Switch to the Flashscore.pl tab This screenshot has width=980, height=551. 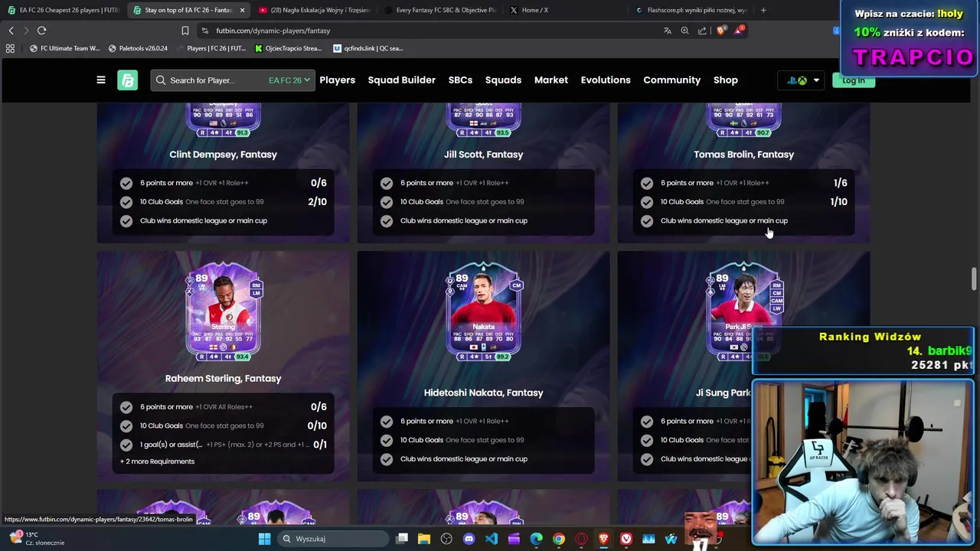point(691,10)
